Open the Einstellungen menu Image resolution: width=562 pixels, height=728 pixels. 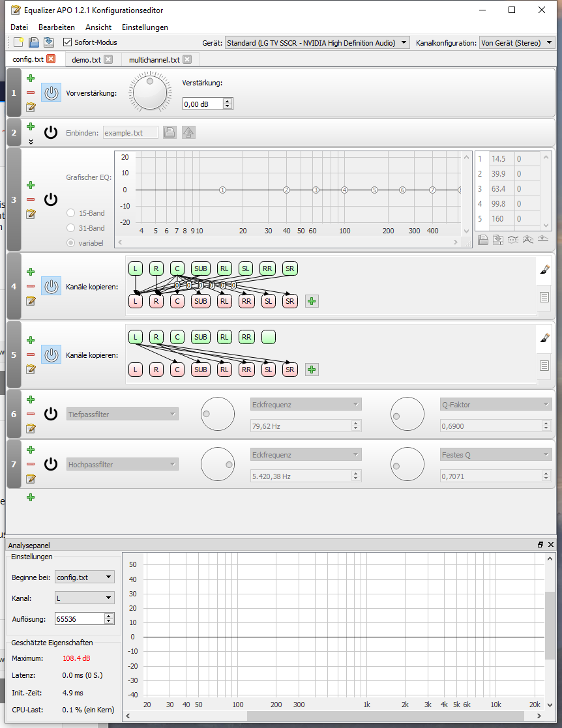[145, 27]
